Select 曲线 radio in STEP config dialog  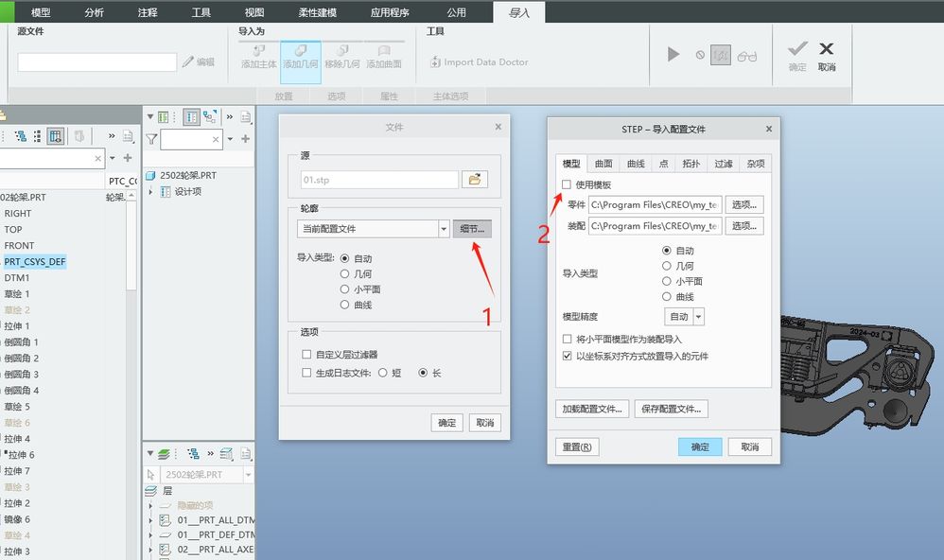pos(667,296)
